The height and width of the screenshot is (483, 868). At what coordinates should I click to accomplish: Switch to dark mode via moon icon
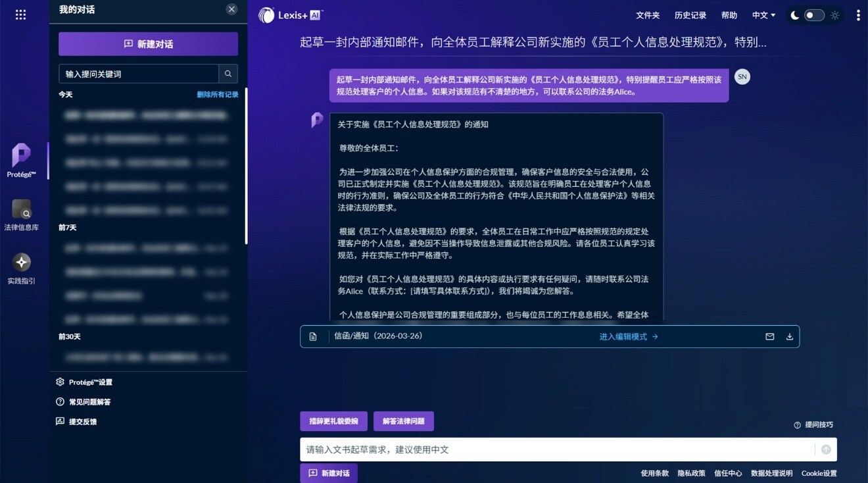click(x=794, y=14)
